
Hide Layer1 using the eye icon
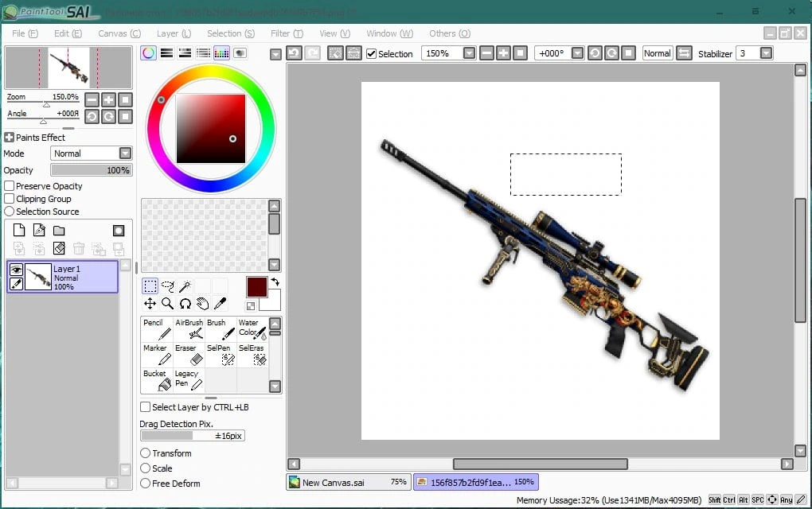tap(16, 270)
